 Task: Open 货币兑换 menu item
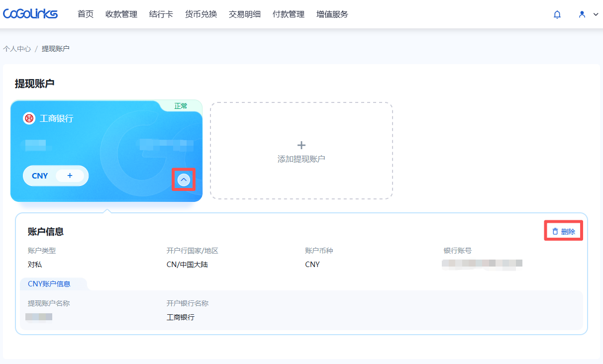(201, 14)
